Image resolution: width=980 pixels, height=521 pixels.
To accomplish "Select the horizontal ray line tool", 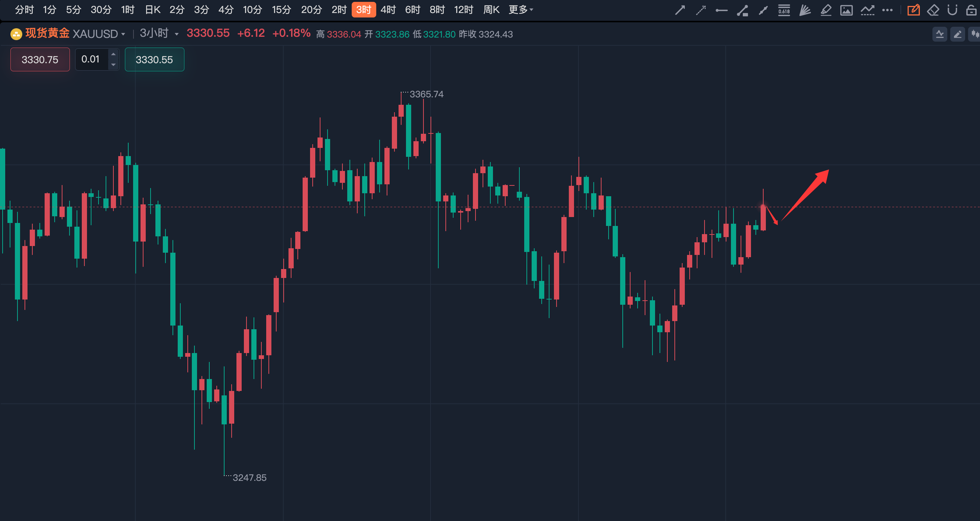I will point(721,10).
